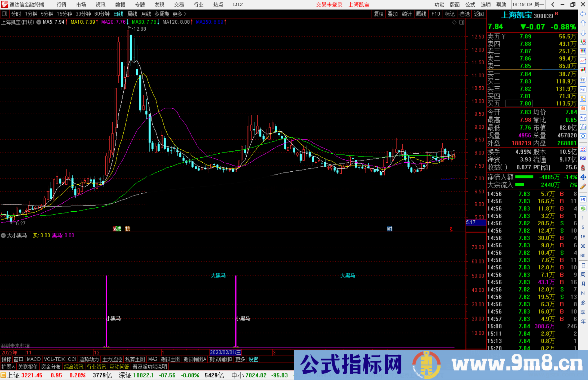Click the RSI indicator icon on right sidebar
The height and width of the screenshot is (380, 588).
583,158
